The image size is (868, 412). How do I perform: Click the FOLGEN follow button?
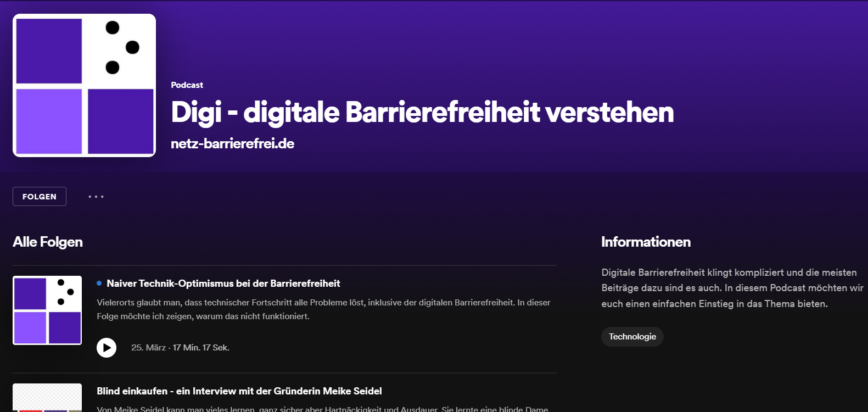click(x=40, y=197)
